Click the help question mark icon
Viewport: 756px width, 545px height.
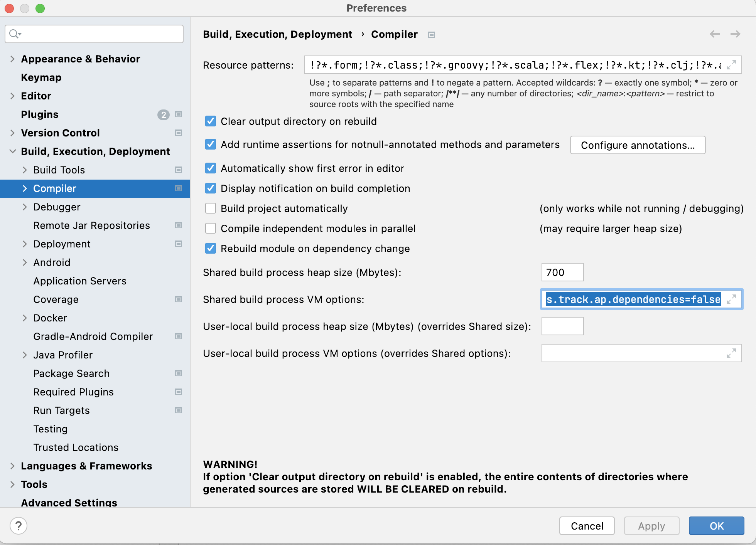[x=18, y=526]
